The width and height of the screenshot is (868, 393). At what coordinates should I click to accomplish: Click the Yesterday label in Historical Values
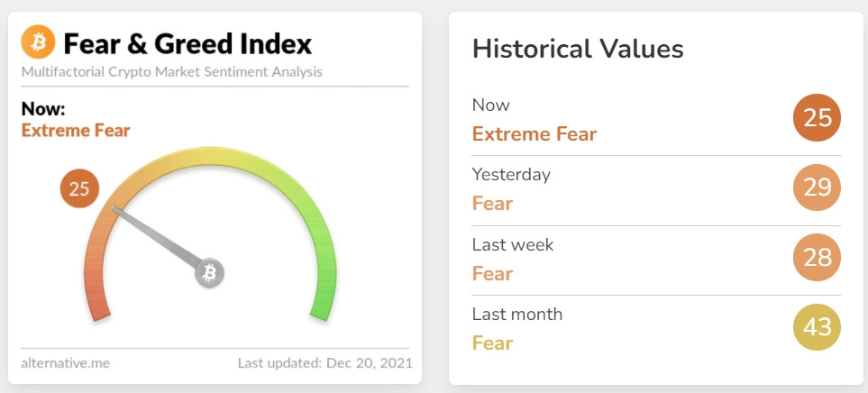511,175
